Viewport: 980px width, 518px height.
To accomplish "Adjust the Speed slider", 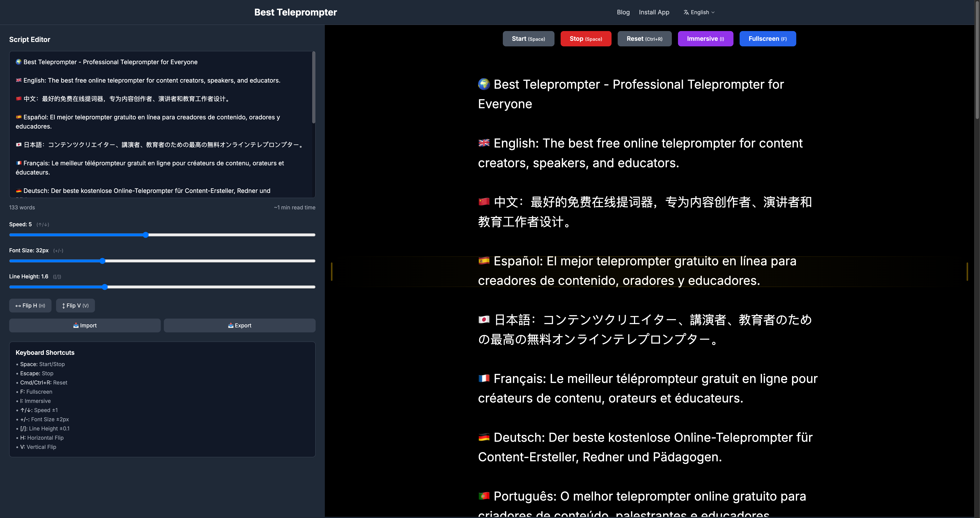I will [x=162, y=235].
